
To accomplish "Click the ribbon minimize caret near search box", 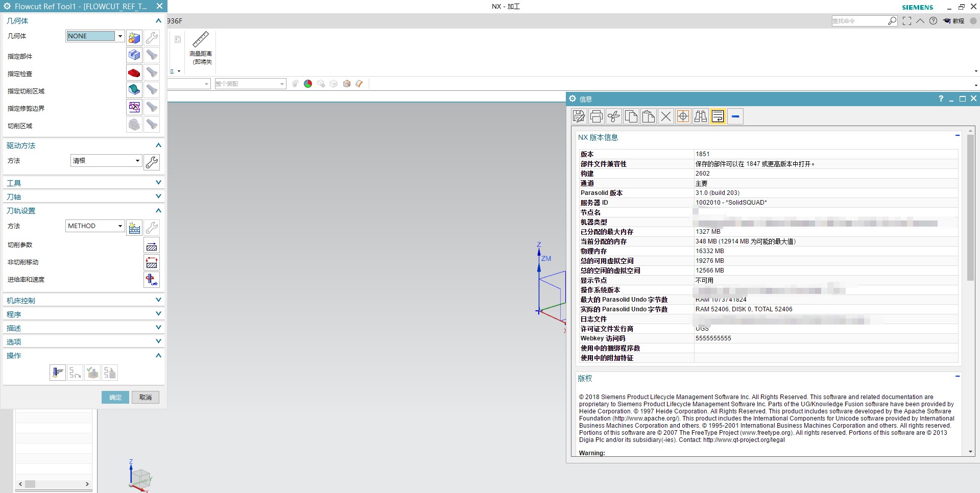I will pyautogui.click(x=920, y=21).
